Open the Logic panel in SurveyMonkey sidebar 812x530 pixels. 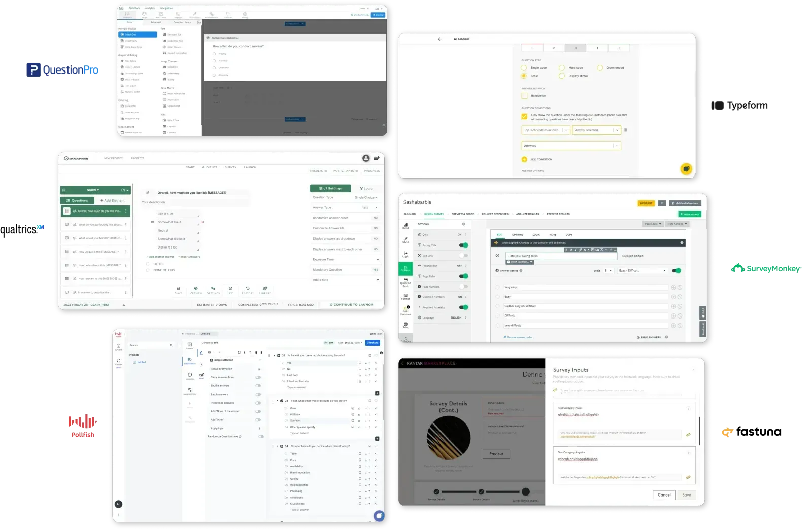[405, 254]
